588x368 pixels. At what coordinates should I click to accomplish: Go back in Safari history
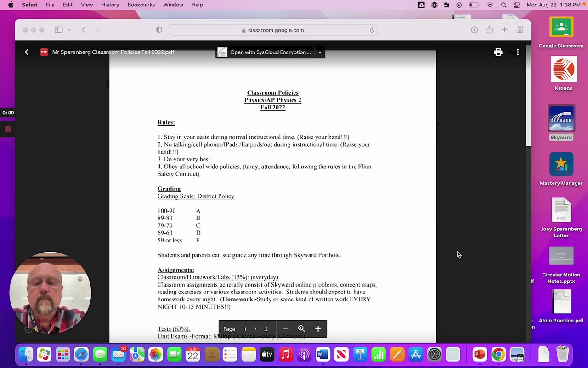(x=83, y=30)
